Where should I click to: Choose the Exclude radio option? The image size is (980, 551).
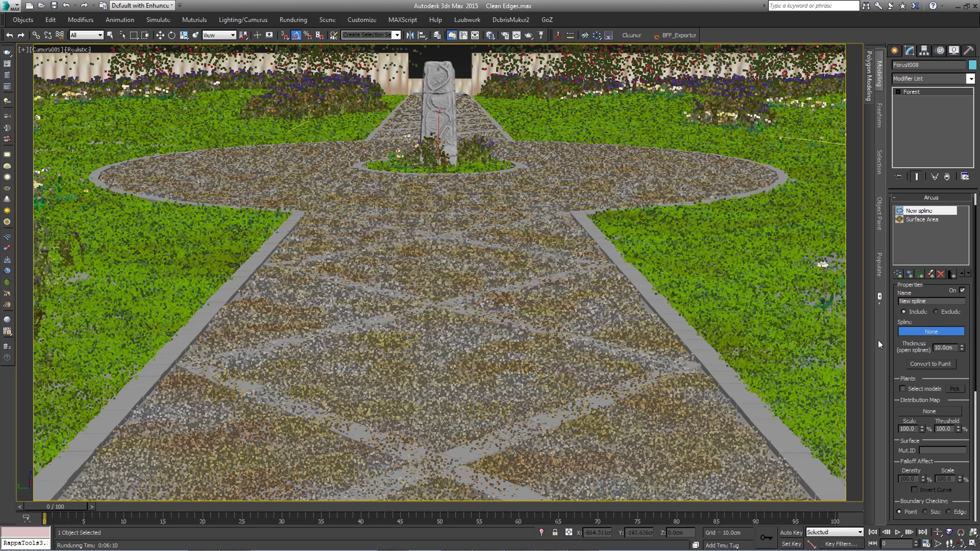click(x=936, y=311)
